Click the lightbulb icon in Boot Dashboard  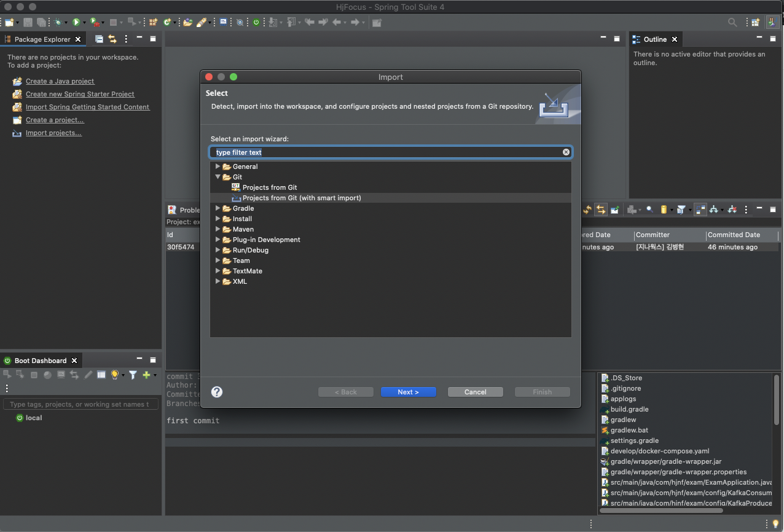(114, 374)
